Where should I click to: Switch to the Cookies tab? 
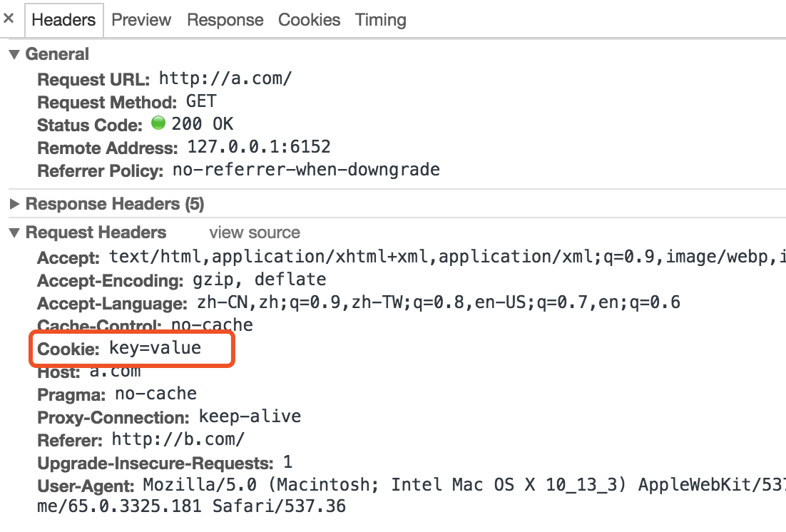309,20
